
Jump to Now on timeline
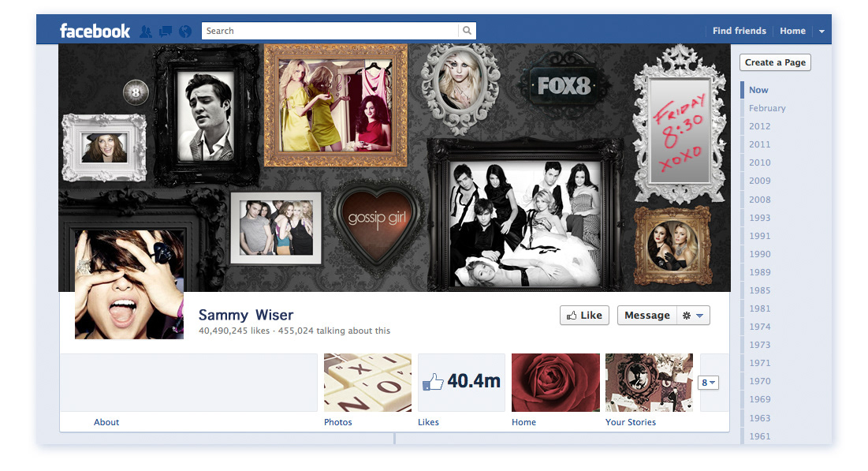(758, 90)
